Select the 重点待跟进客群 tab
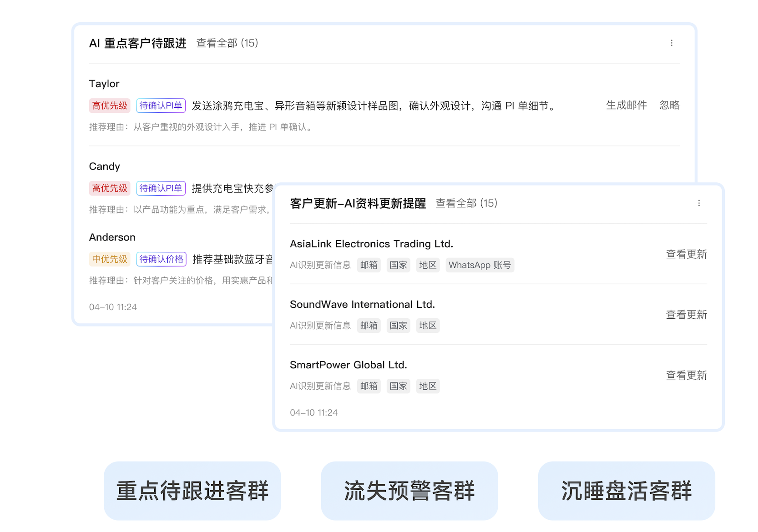 pyautogui.click(x=192, y=491)
